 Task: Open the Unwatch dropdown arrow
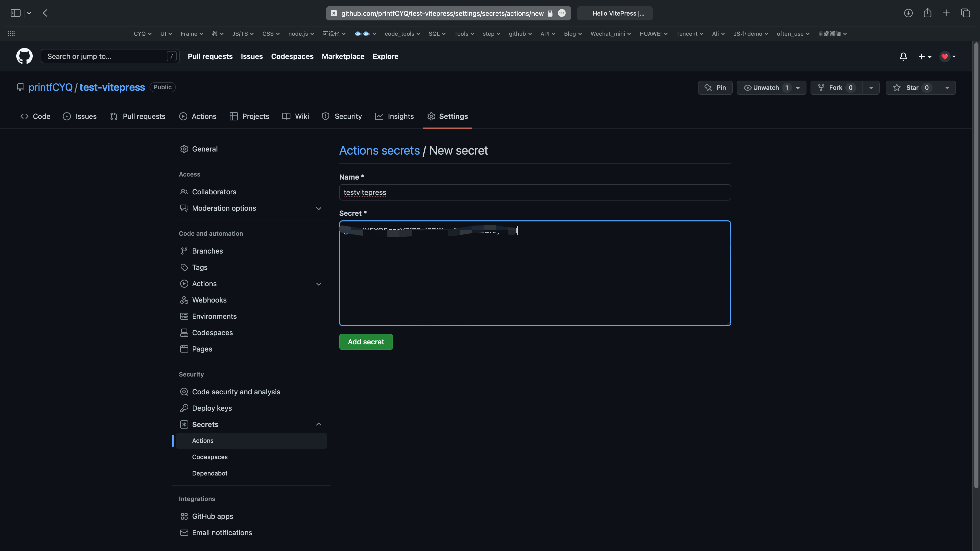(798, 88)
